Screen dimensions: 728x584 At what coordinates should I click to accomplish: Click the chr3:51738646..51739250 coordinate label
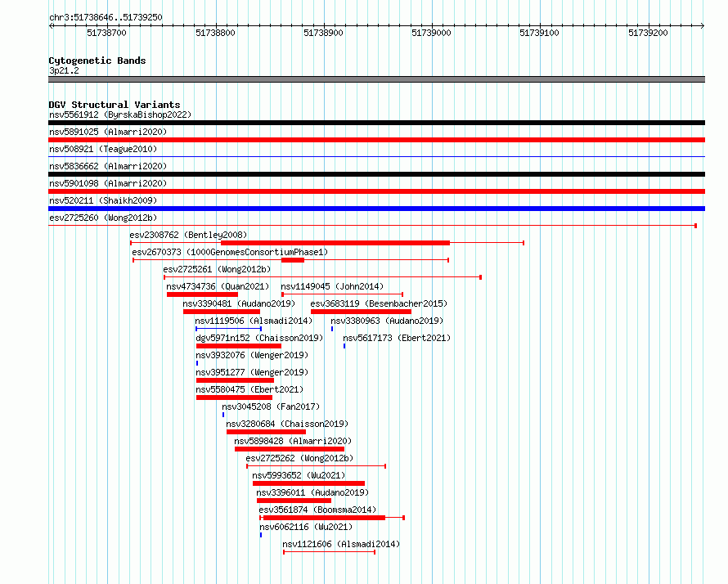(x=106, y=17)
